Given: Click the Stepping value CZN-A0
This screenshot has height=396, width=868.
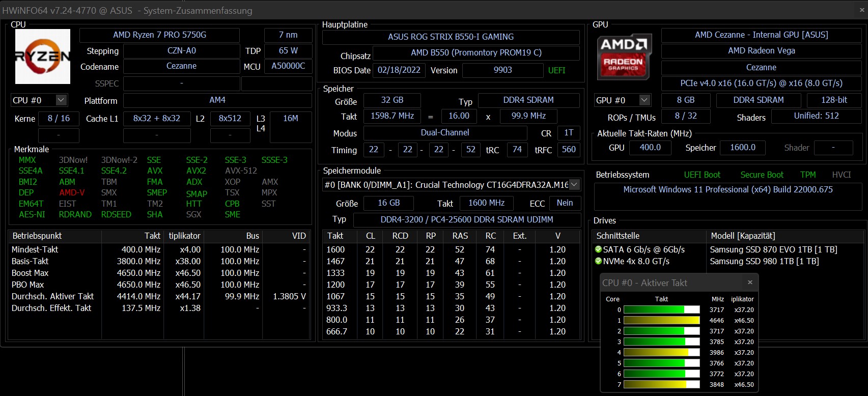Looking at the screenshot, I should click(x=182, y=51).
